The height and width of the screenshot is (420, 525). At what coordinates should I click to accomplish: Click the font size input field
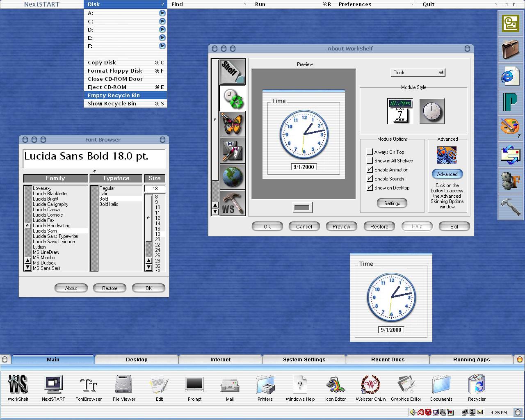pos(155,189)
